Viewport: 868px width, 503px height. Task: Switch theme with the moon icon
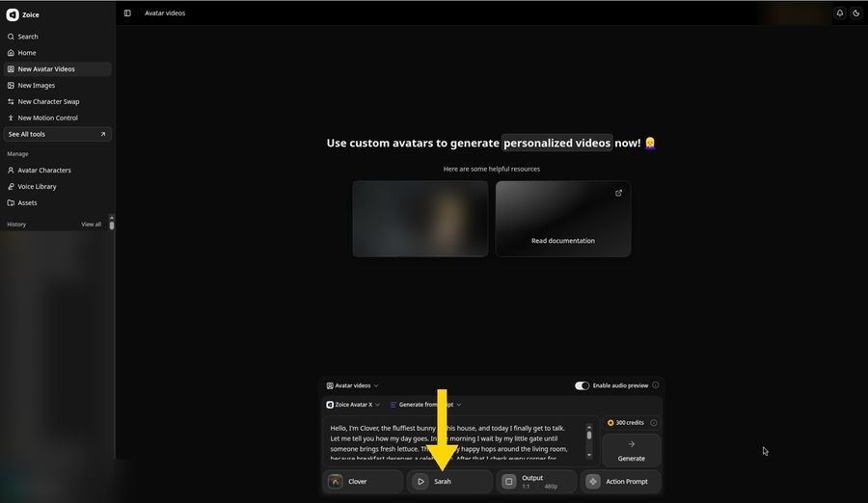pos(855,13)
